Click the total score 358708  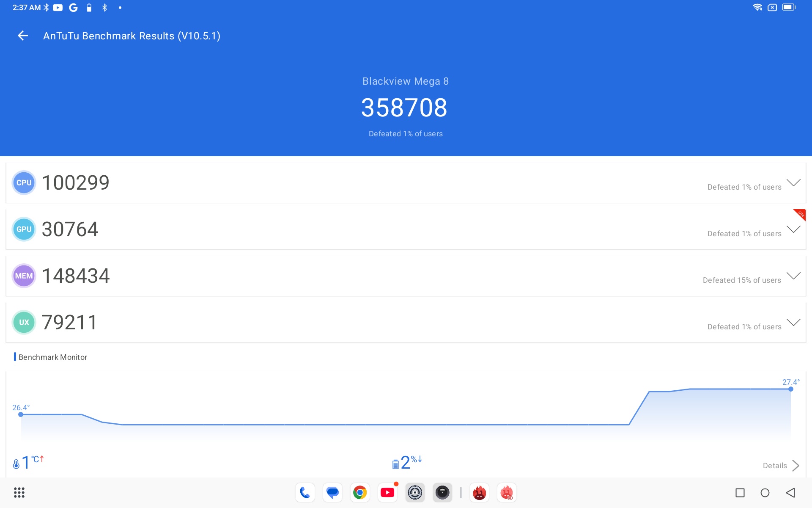(404, 108)
